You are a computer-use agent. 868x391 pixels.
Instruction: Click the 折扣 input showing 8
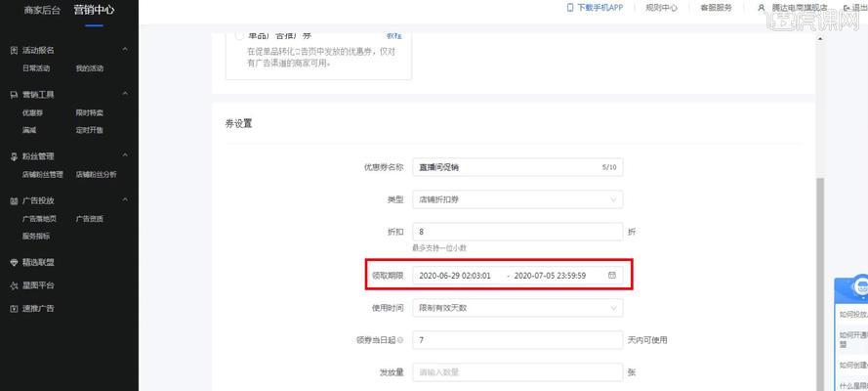517,232
